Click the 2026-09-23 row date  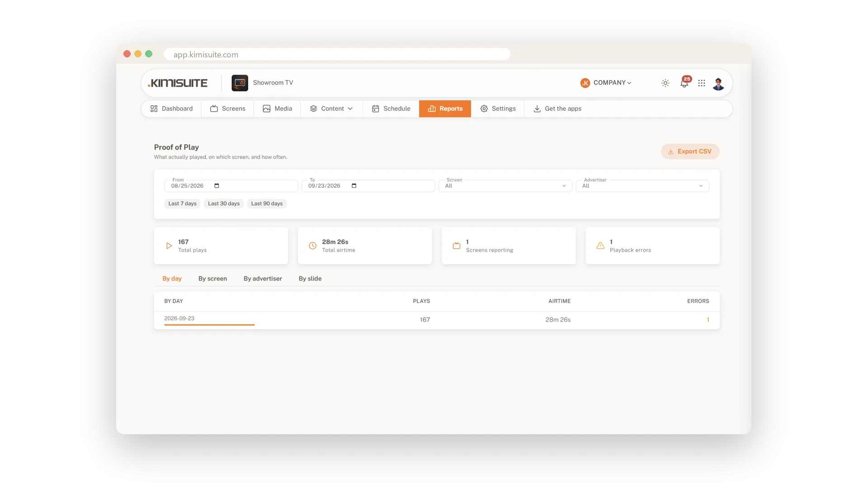179,319
